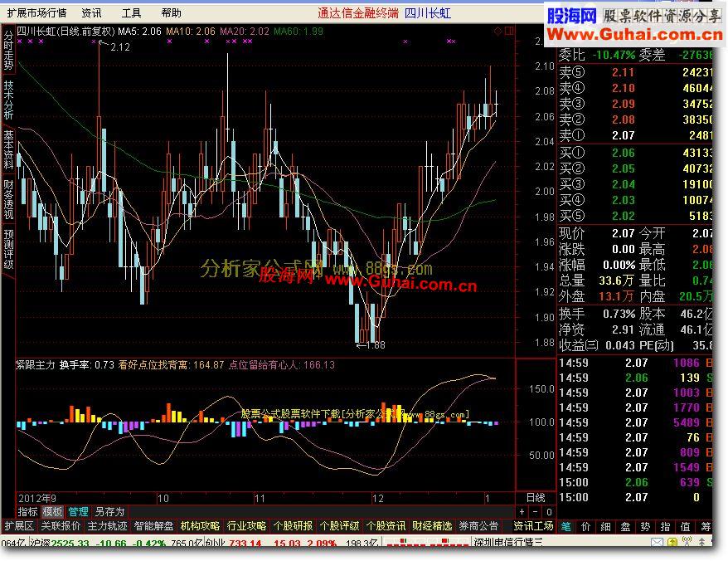Click the 另存为 button

click(x=109, y=512)
